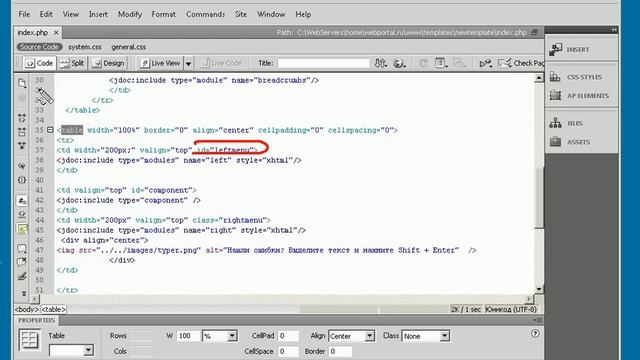Open width unit percent dropdown
Viewport: 640px width, 360px height.
[x=232, y=336]
